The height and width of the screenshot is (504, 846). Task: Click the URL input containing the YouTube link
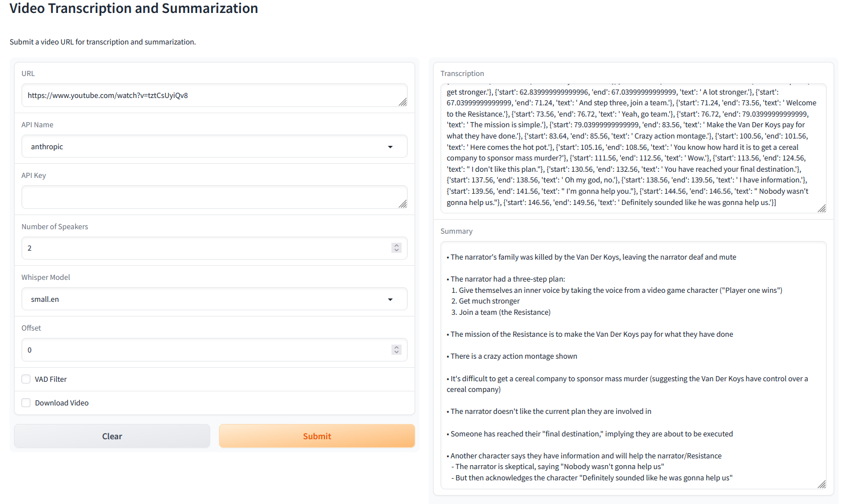pyautogui.click(x=214, y=95)
